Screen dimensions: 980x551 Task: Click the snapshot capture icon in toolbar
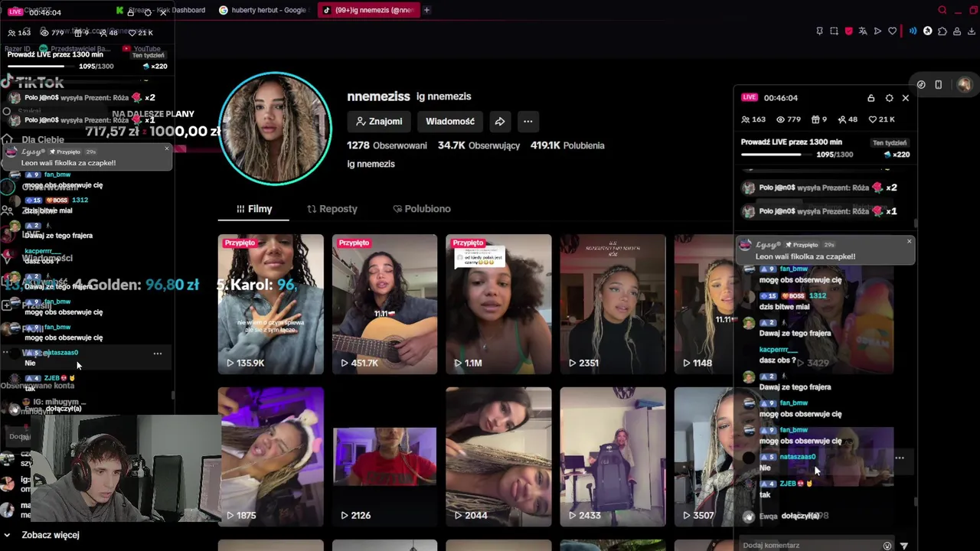point(834,31)
